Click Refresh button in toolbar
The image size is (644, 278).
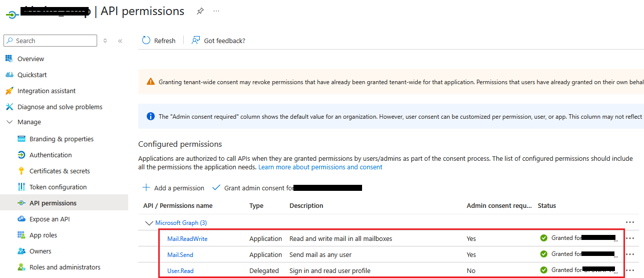pyautogui.click(x=159, y=41)
